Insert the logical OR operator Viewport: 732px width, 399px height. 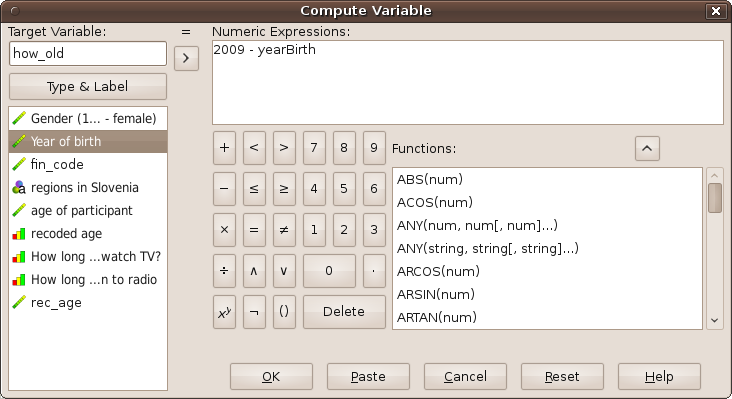click(x=284, y=271)
